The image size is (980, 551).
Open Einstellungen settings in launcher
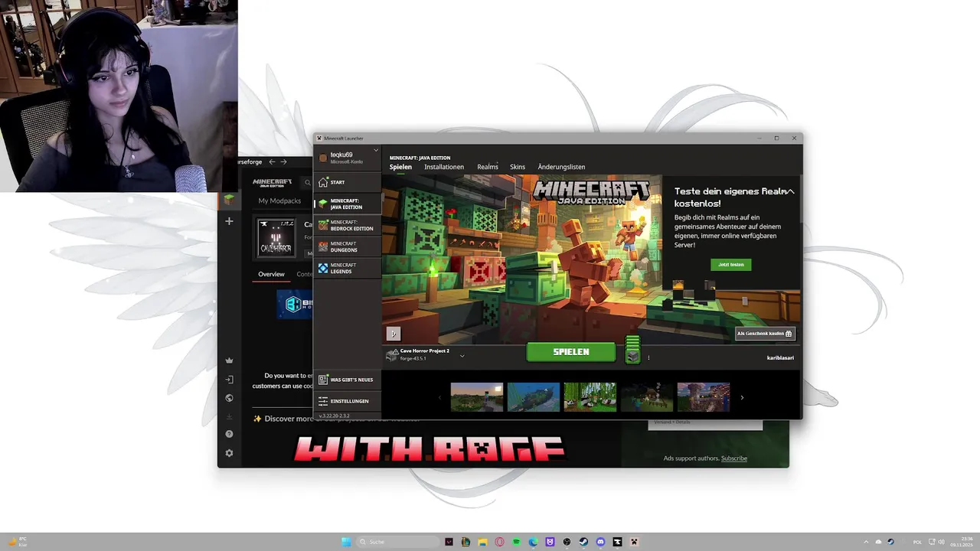pos(347,401)
